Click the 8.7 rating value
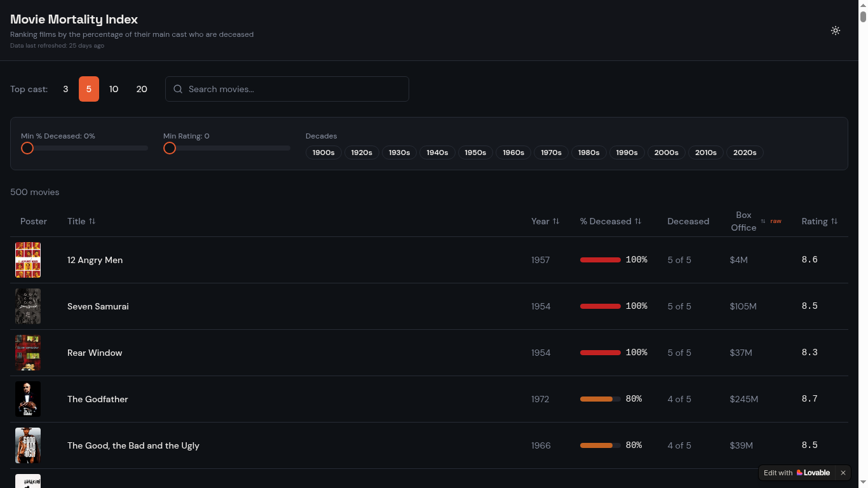This screenshot has height=488, width=868. pyautogui.click(x=810, y=399)
